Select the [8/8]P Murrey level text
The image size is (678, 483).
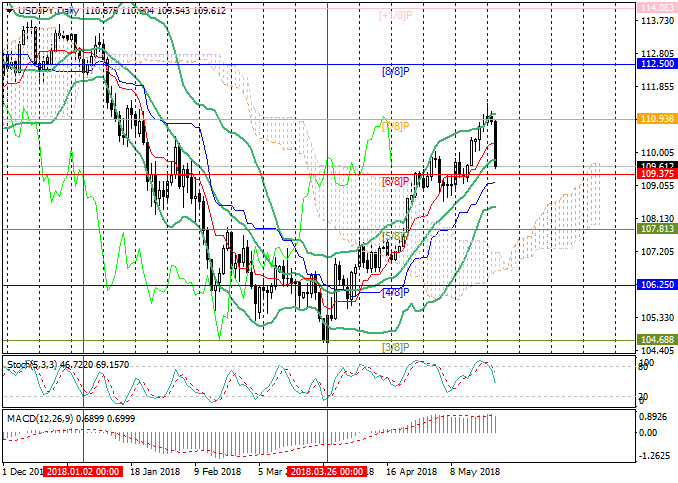(x=396, y=71)
